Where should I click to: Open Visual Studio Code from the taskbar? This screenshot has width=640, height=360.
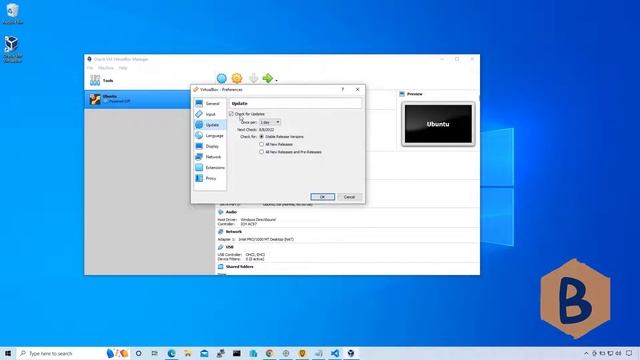(335, 353)
